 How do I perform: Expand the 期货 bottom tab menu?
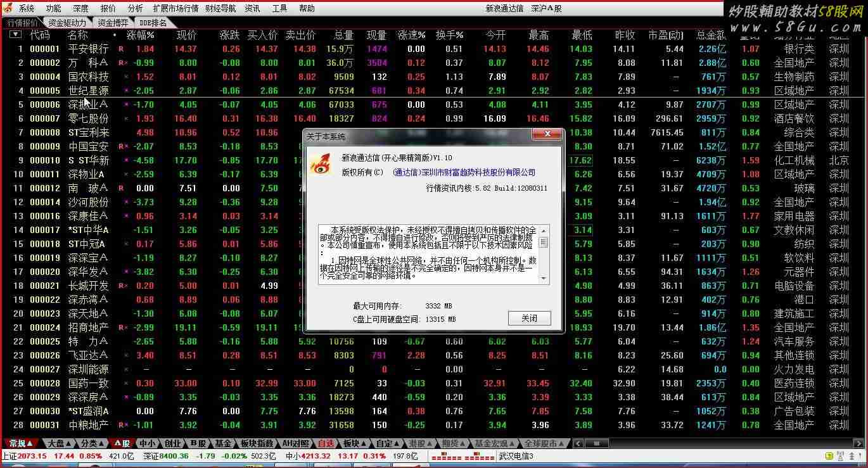453,443
